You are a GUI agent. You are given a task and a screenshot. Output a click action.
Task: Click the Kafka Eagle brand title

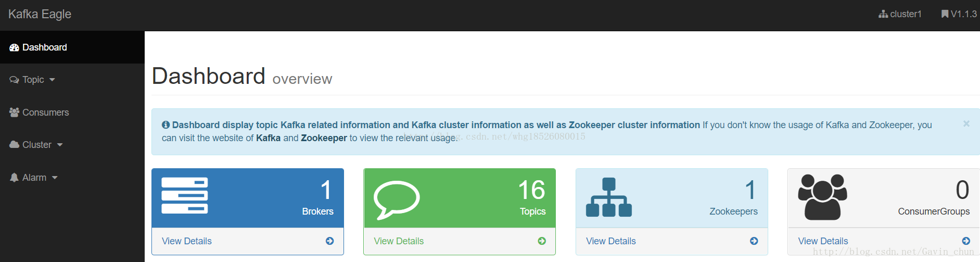click(x=40, y=14)
